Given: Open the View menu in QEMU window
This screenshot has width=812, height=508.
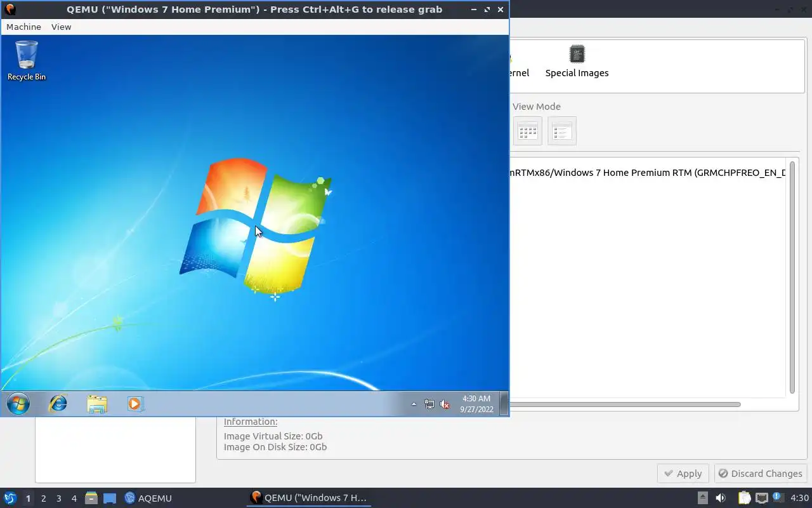Looking at the screenshot, I should 61,27.
